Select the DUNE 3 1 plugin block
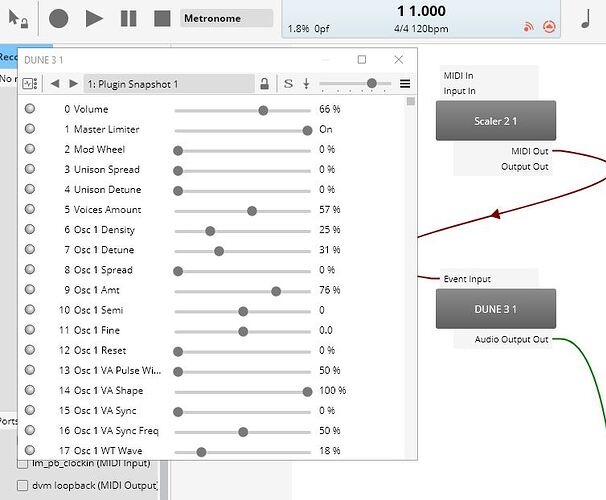606x500 pixels. coord(496,309)
